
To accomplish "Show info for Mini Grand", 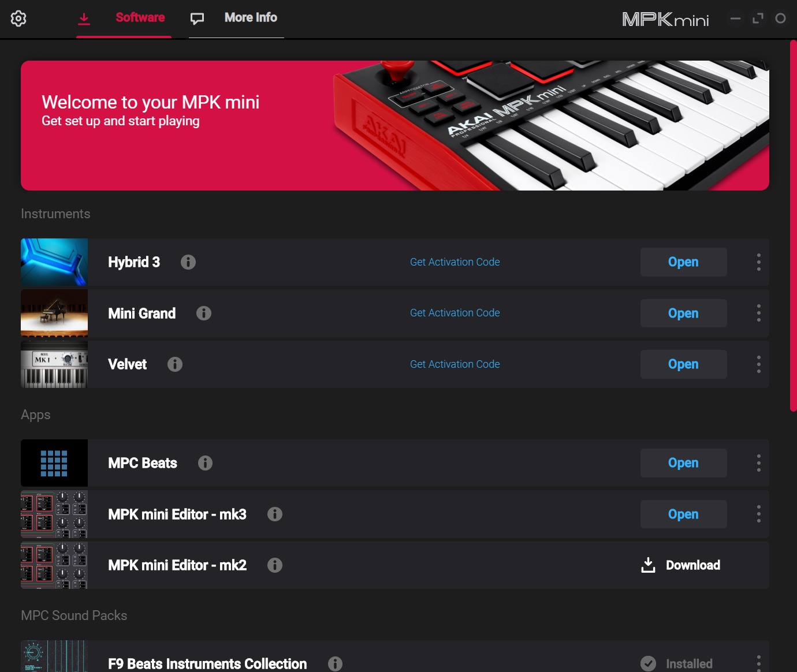I will (204, 313).
